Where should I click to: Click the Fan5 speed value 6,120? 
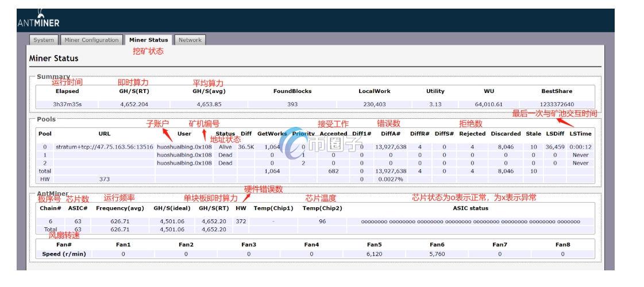[x=374, y=253]
